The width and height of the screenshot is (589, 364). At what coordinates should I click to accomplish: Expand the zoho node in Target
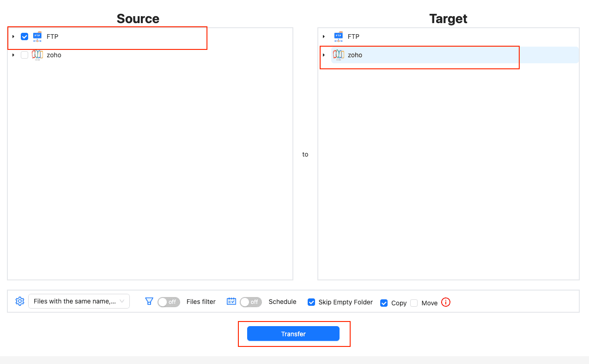click(323, 55)
